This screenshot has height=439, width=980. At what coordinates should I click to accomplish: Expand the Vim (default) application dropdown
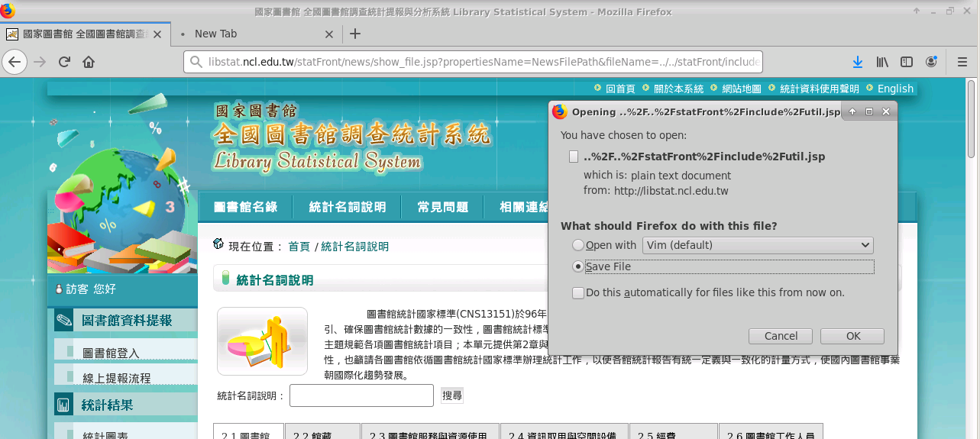coord(758,245)
